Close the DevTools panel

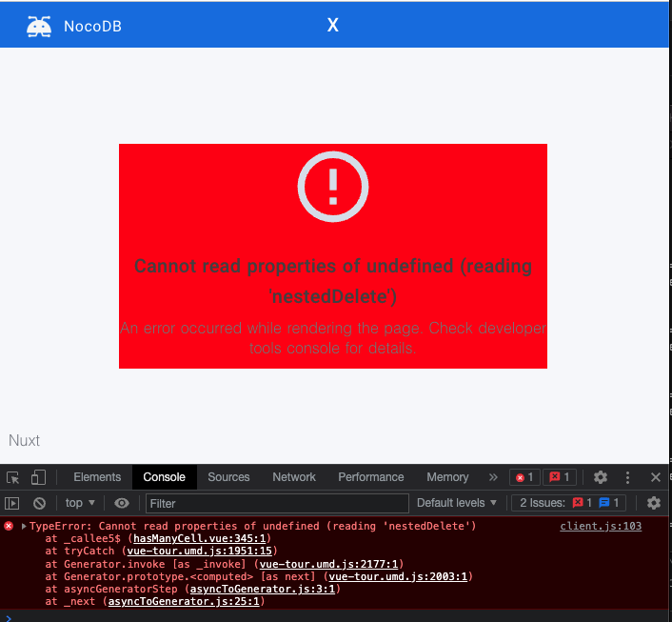655,477
